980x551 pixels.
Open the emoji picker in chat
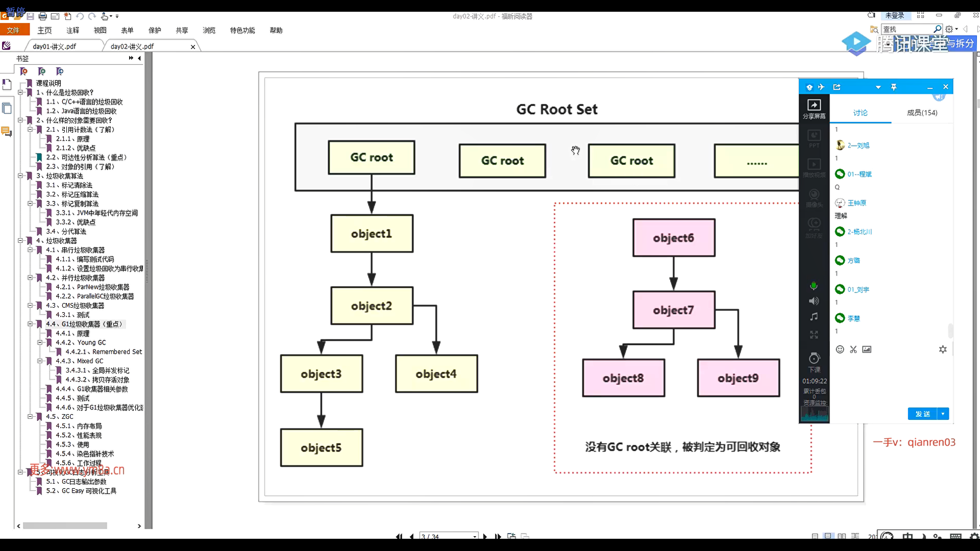pos(840,349)
